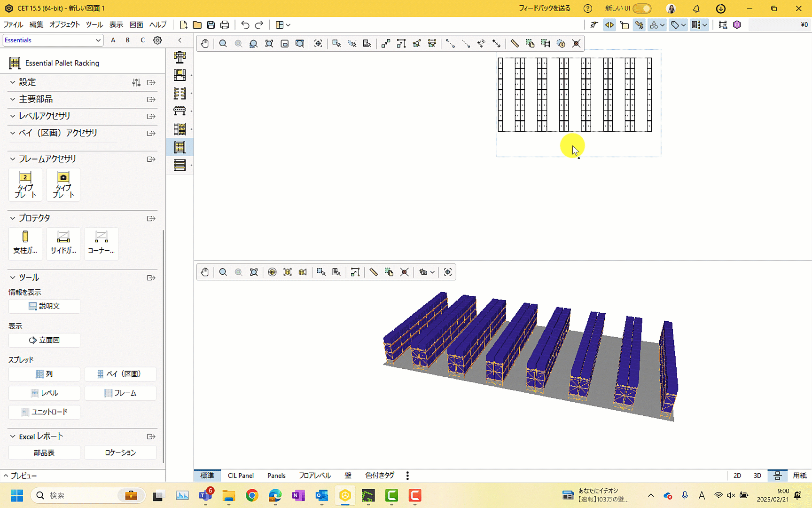Click フィードバックを送る link

coord(545,8)
